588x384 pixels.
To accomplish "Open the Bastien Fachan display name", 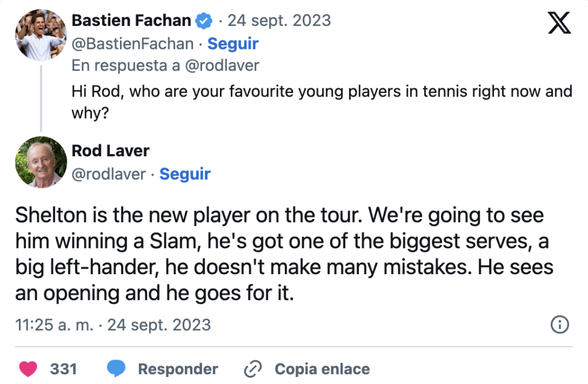I will (x=131, y=21).
